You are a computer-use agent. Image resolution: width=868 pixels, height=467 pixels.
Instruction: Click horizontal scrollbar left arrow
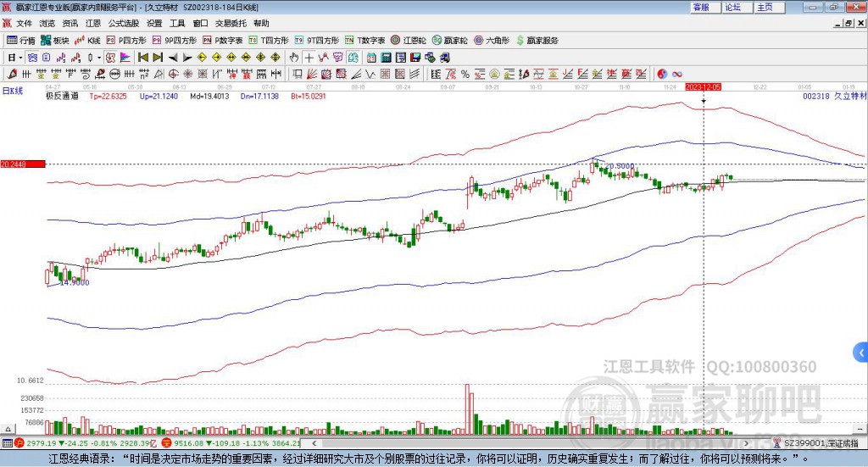[x=314, y=443]
